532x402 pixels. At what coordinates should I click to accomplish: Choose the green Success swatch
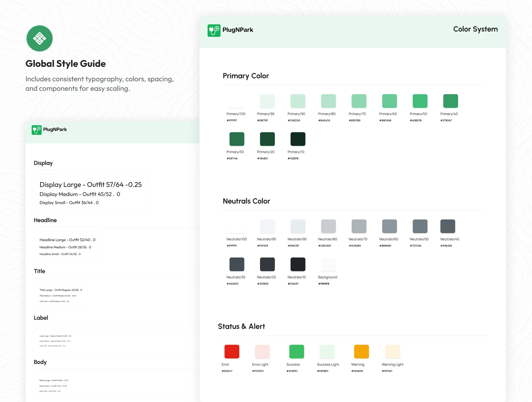coord(297,352)
